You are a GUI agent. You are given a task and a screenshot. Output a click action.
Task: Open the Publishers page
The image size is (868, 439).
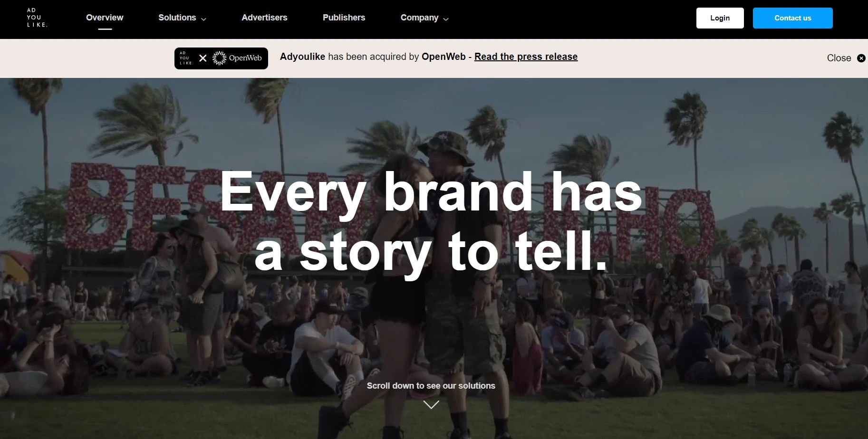pyautogui.click(x=344, y=18)
